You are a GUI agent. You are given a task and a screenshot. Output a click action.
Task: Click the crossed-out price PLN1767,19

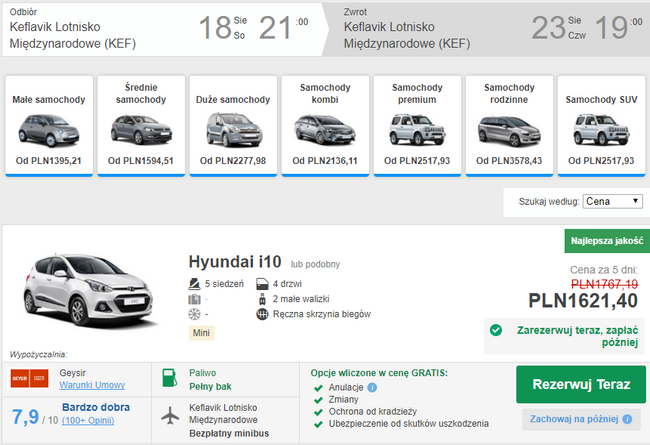click(x=604, y=284)
